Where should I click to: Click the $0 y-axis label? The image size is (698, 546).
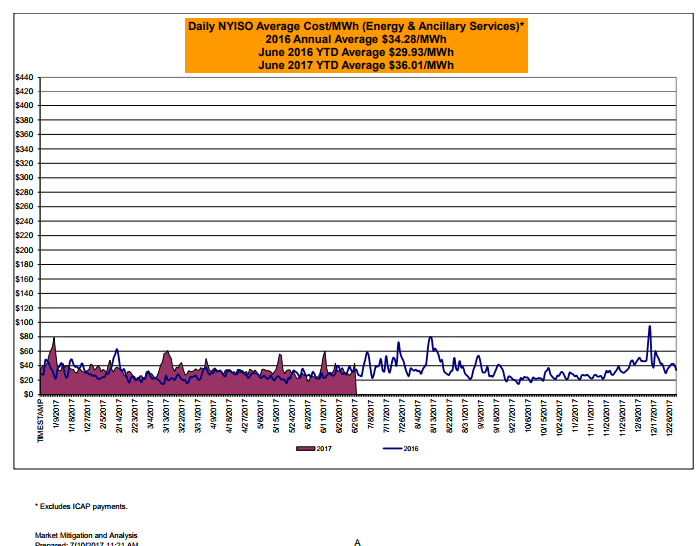pyautogui.click(x=29, y=394)
